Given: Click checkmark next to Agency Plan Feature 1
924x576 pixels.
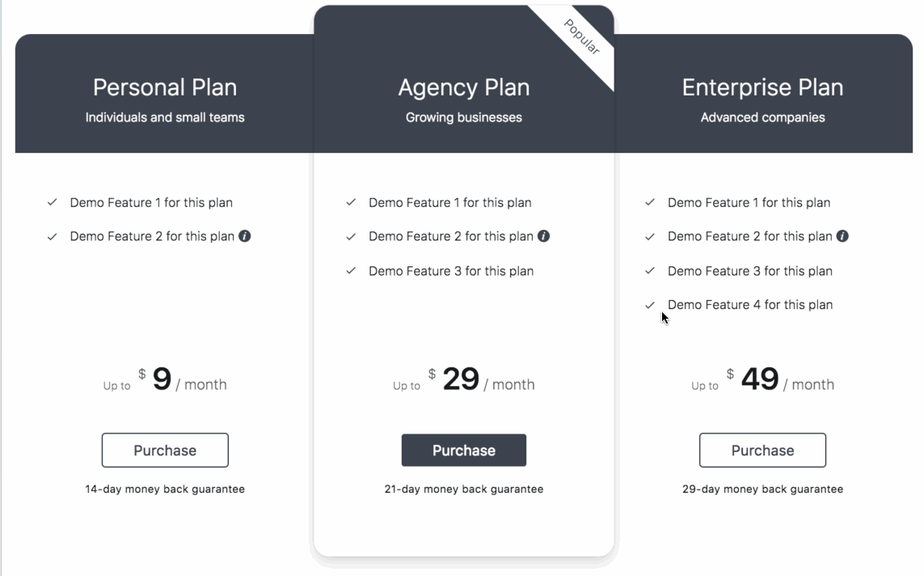Looking at the screenshot, I should 351,202.
